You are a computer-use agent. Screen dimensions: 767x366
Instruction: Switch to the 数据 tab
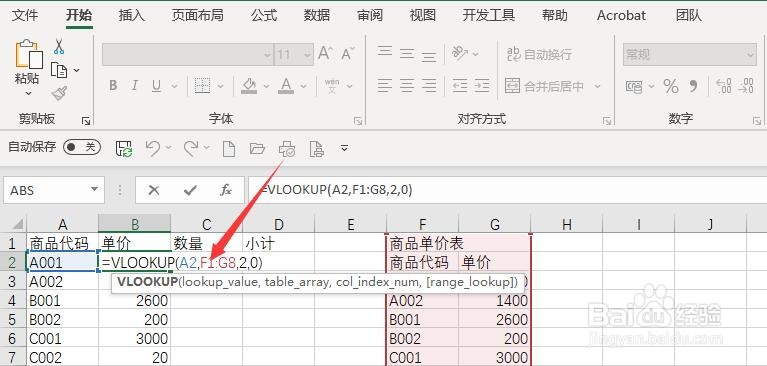(317, 15)
